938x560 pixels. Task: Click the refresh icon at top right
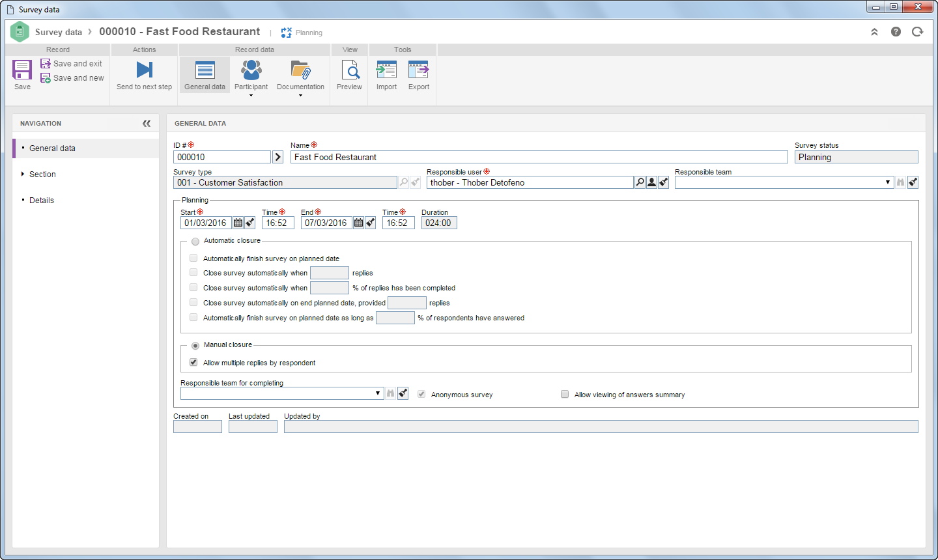point(917,32)
